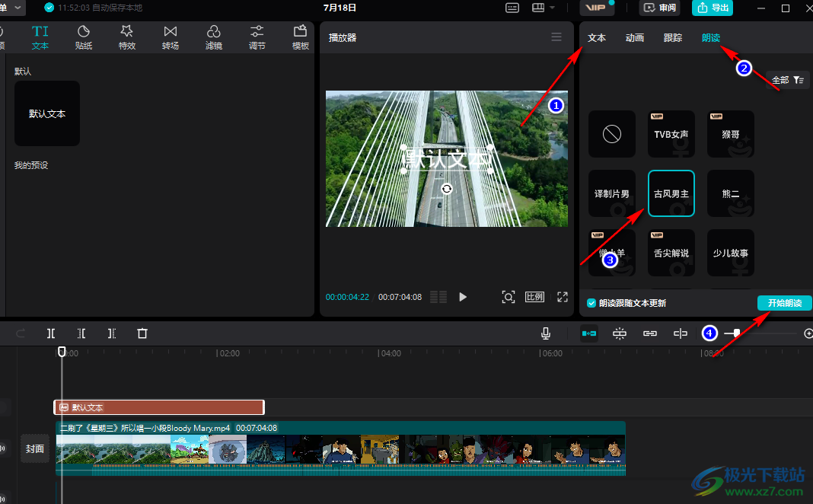
Task: Select the 舌尖解说 voice
Action: [671, 253]
